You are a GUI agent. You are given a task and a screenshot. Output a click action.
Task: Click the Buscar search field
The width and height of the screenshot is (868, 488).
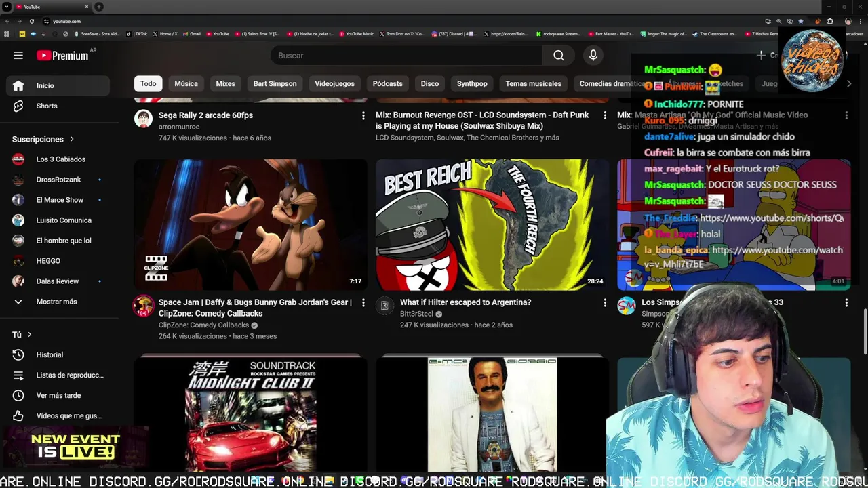coord(406,56)
